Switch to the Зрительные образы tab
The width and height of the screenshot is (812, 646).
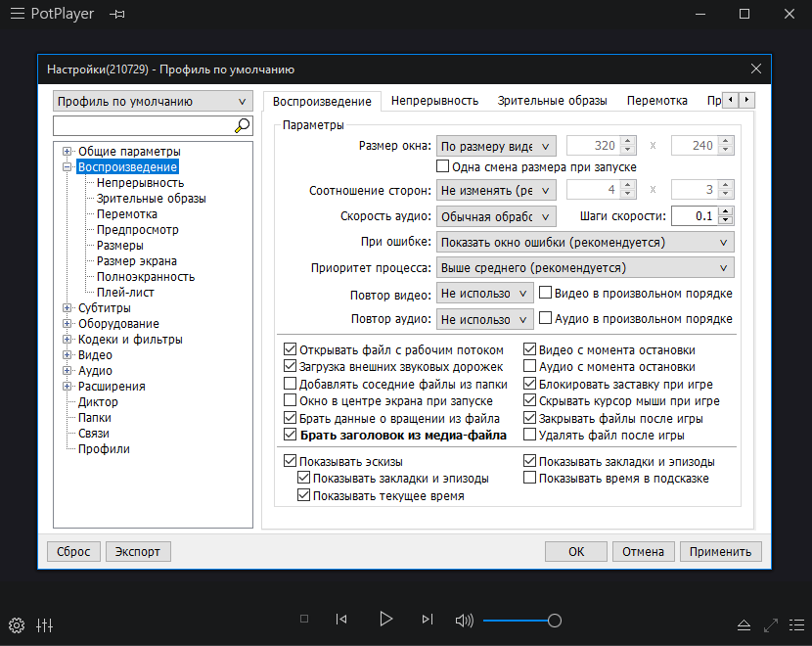pyautogui.click(x=552, y=101)
